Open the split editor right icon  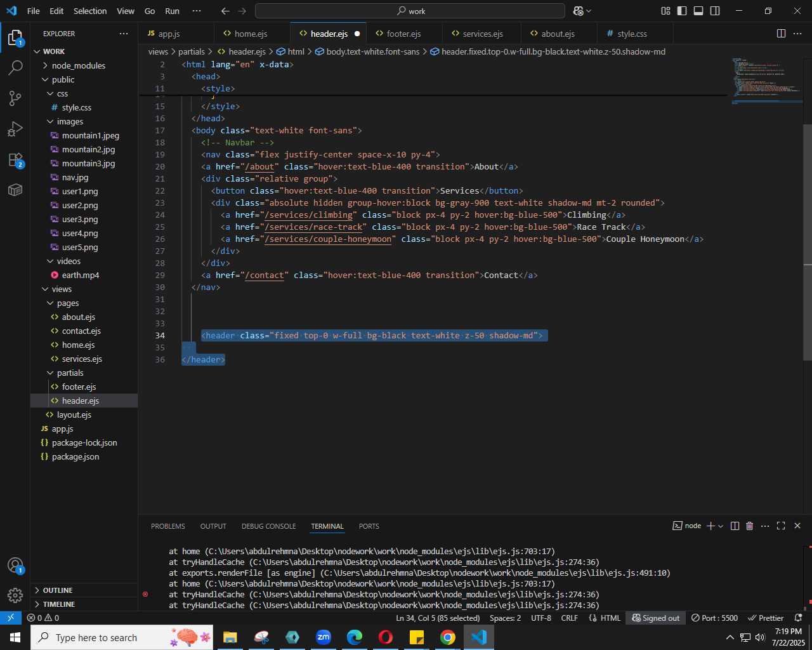click(x=781, y=34)
